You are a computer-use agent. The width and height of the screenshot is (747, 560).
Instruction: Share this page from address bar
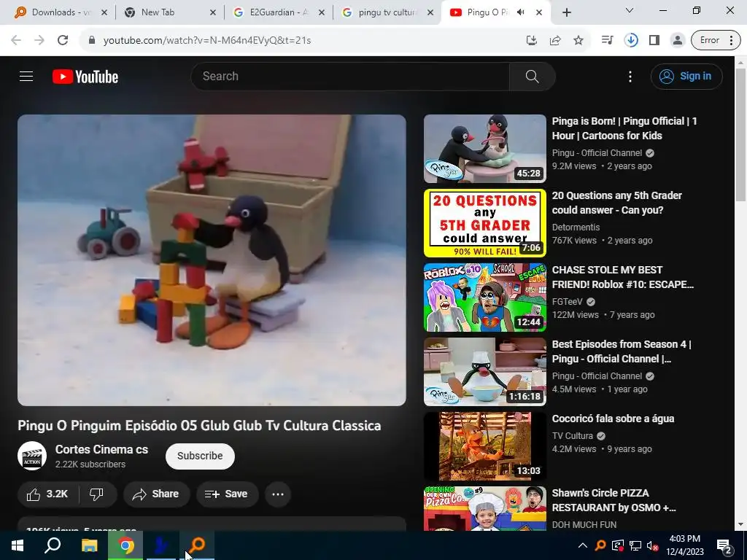point(555,40)
